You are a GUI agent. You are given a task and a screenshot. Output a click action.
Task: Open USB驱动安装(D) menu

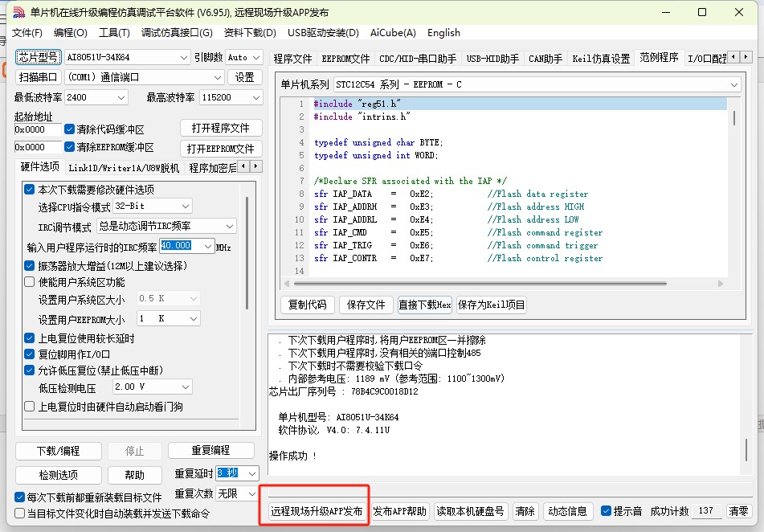coord(323,33)
